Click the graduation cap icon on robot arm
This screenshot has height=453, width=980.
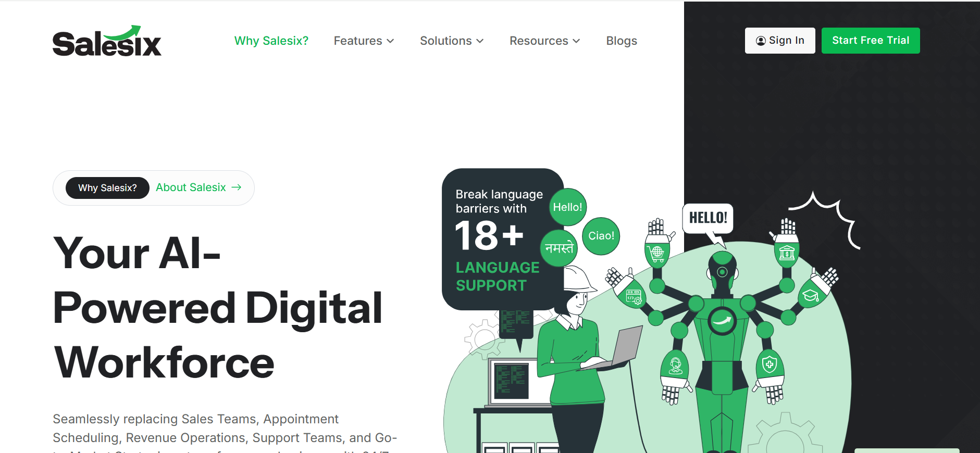point(810,296)
